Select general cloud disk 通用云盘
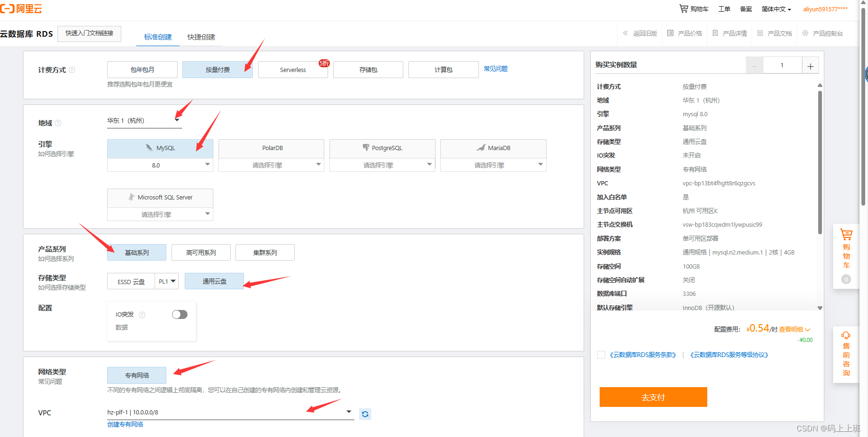 point(214,281)
